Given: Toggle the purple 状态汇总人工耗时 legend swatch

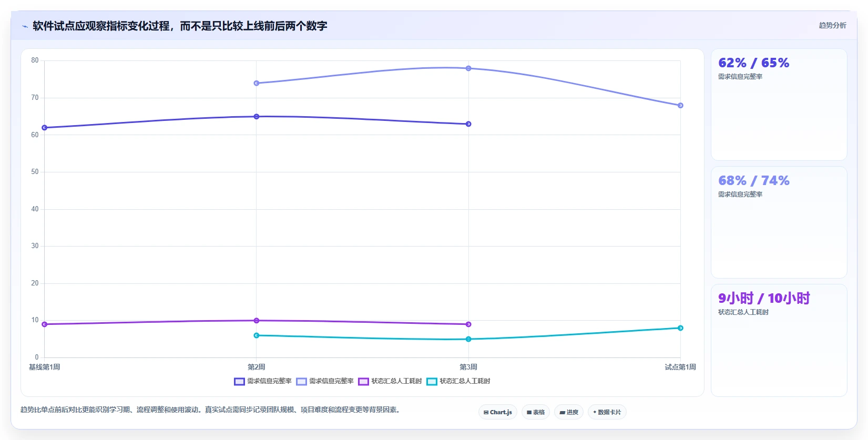Looking at the screenshot, I should (x=363, y=382).
